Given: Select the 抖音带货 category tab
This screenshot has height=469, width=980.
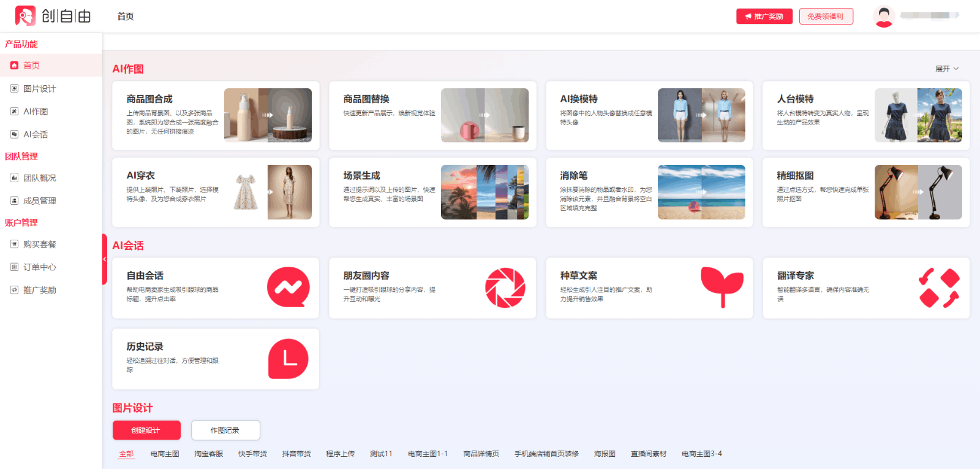Looking at the screenshot, I should (x=296, y=454).
